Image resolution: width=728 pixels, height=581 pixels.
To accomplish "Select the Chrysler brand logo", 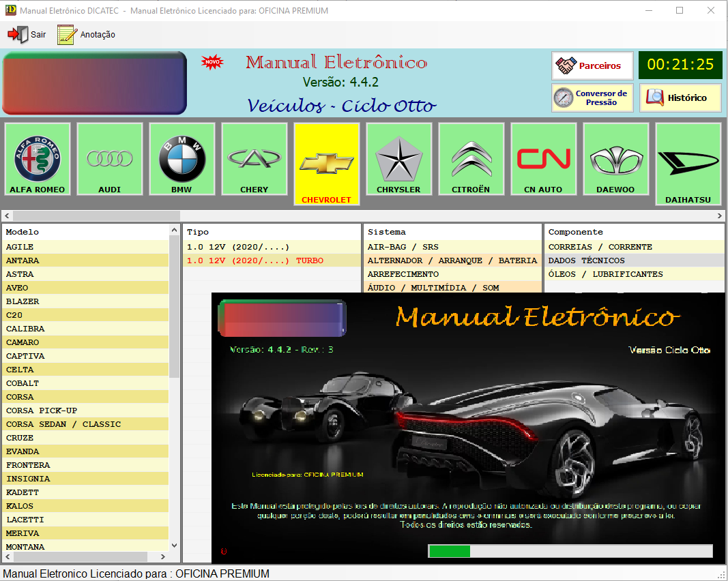I will pyautogui.click(x=399, y=159).
